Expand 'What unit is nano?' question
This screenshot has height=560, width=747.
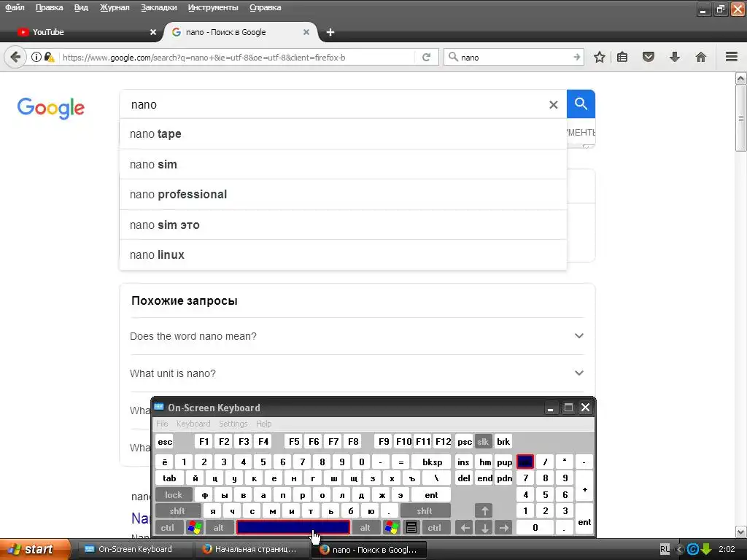point(357,373)
